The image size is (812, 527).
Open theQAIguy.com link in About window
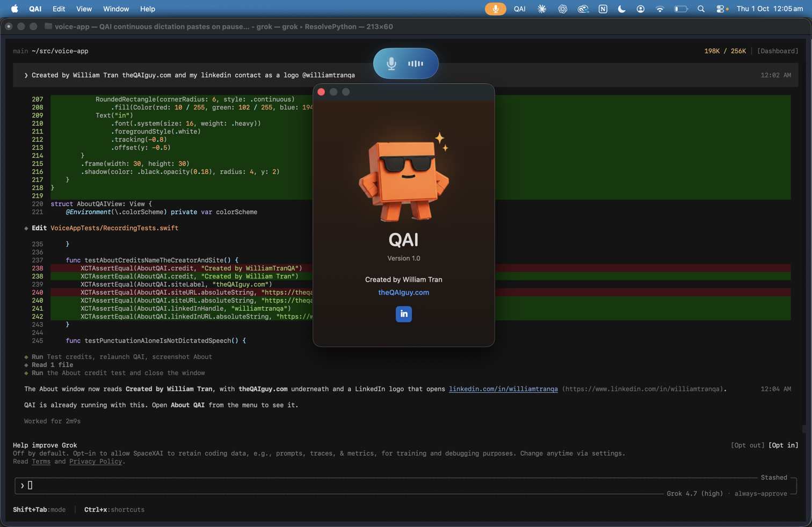click(x=404, y=292)
